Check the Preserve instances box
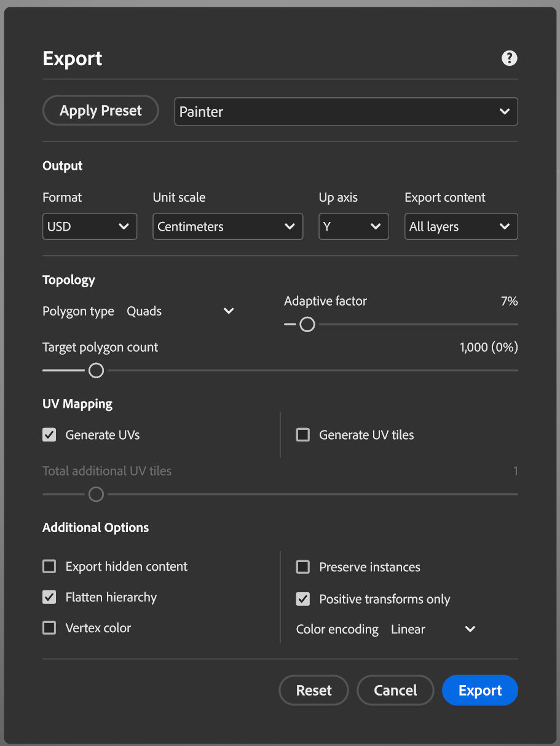 click(x=303, y=567)
